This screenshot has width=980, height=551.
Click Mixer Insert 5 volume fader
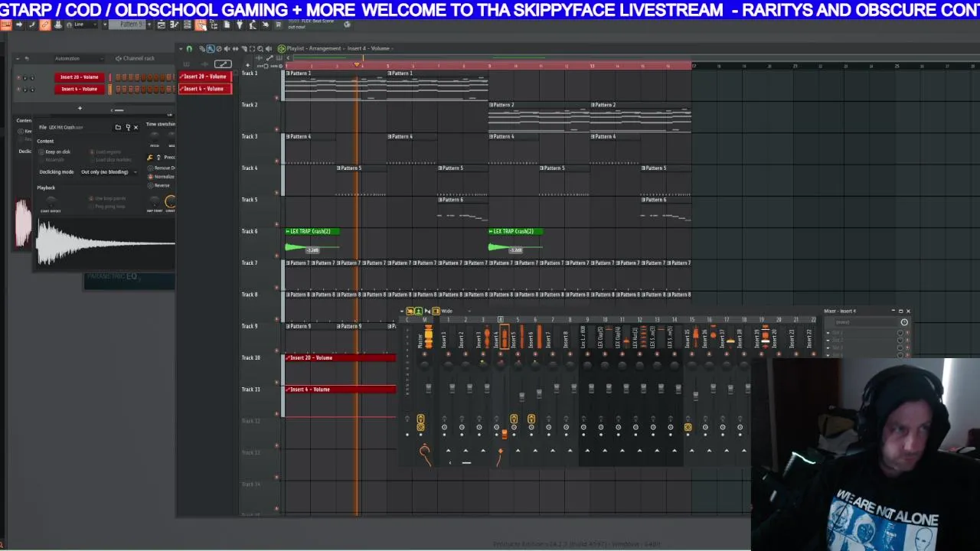521,396
